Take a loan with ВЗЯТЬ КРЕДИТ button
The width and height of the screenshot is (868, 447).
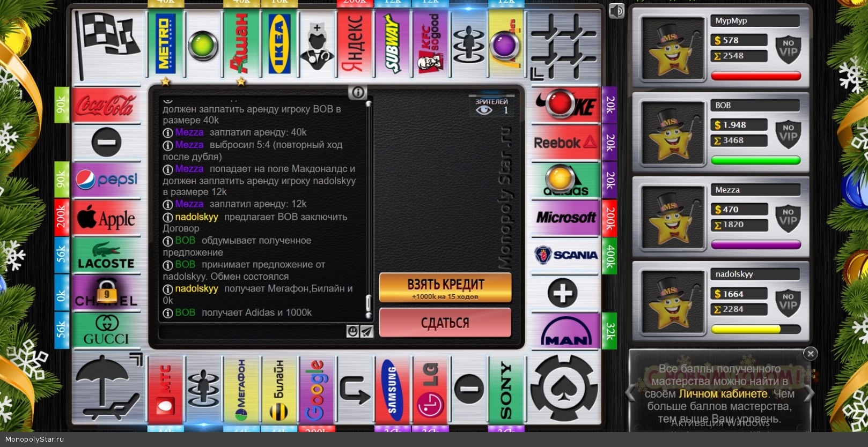pyautogui.click(x=445, y=288)
